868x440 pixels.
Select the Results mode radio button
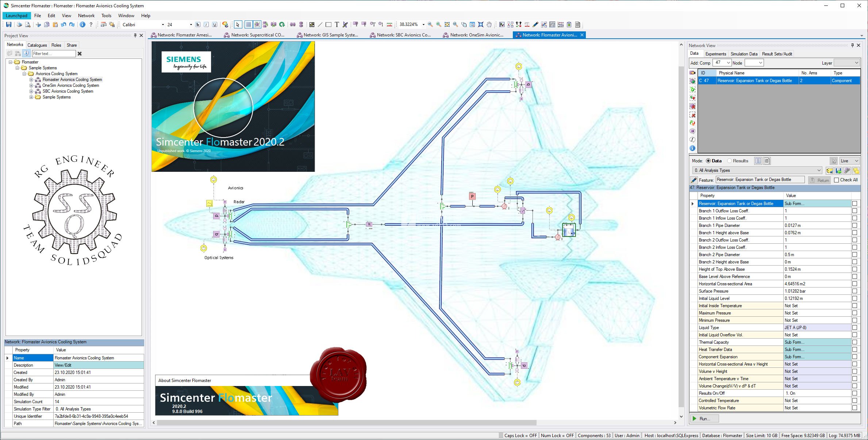[x=729, y=161]
